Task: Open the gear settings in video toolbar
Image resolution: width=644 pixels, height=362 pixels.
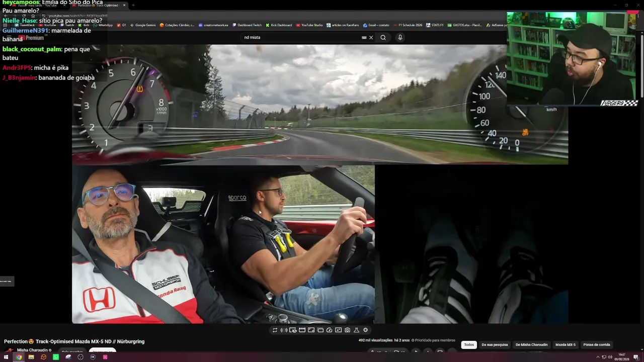Action: (365, 330)
